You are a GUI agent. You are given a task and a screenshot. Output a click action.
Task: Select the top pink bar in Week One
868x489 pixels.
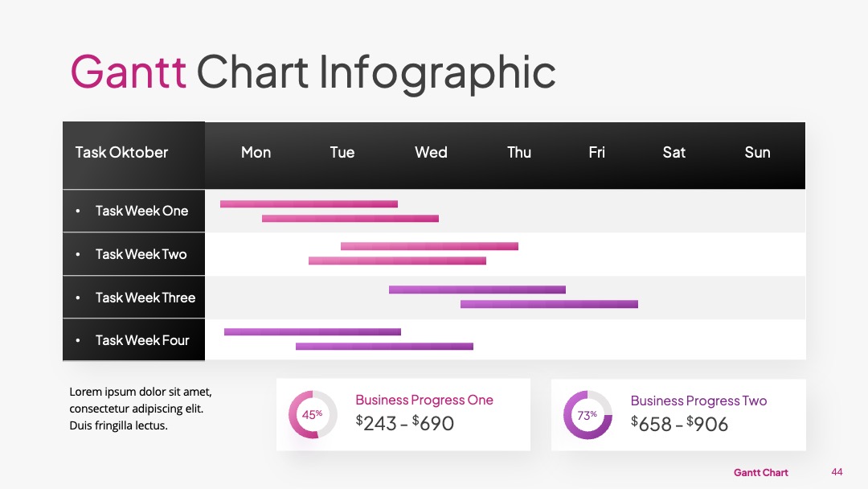pos(309,203)
